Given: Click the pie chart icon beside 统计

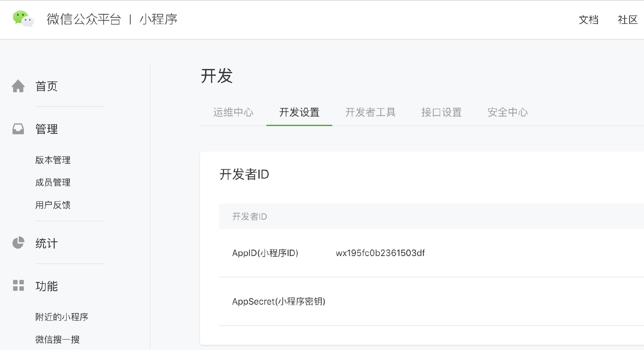Looking at the screenshot, I should coord(18,243).
